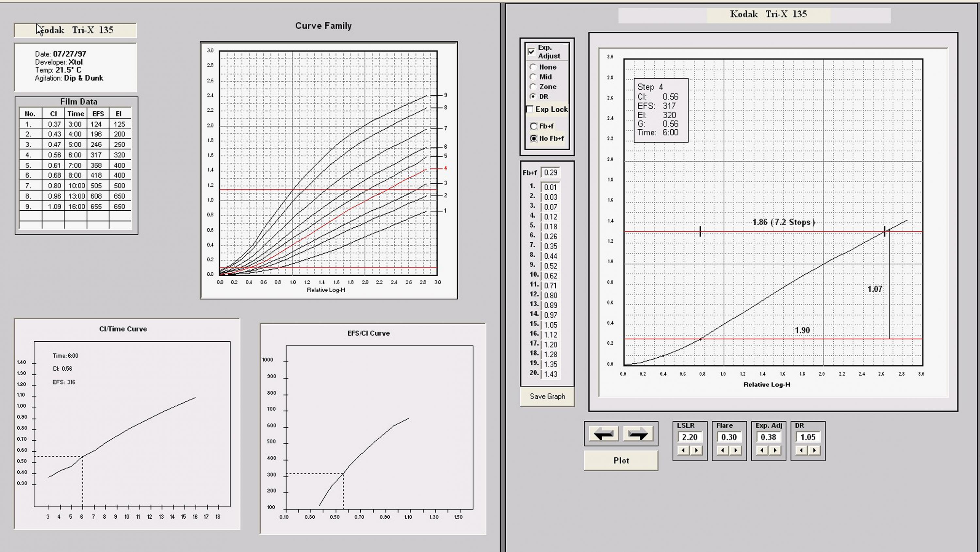Select the Zone exposure adjust option
This screenshot has height=552, width=980.
(x=533, y=87)
